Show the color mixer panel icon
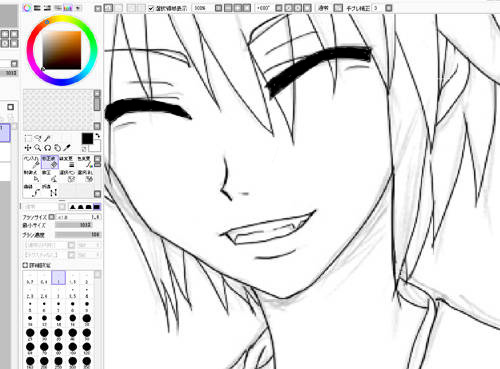 click(x=58, y=8)
